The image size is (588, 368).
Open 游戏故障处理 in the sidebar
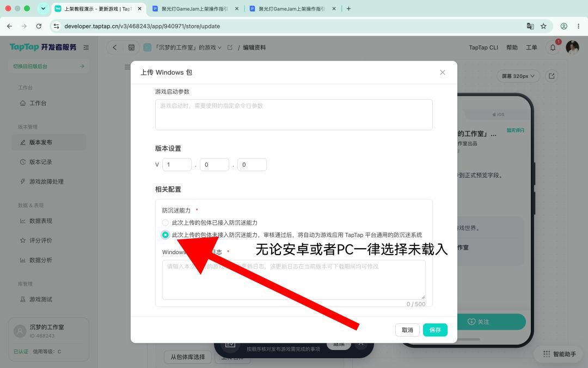pos(49,182)
